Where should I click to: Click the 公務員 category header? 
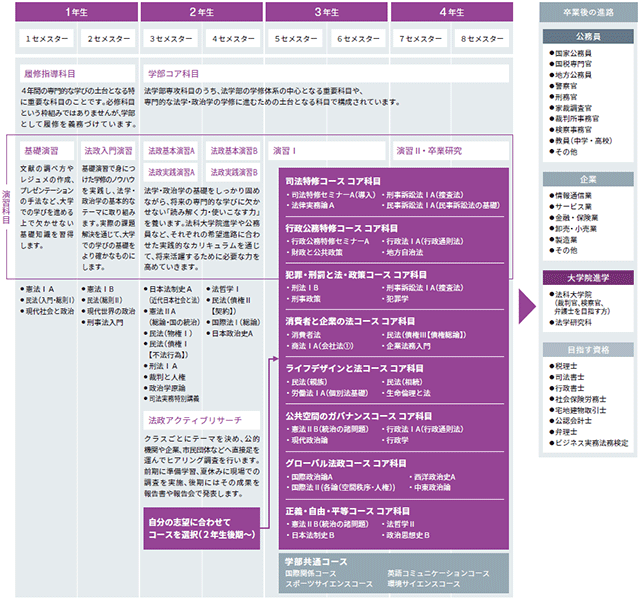[x=588, y=36]
